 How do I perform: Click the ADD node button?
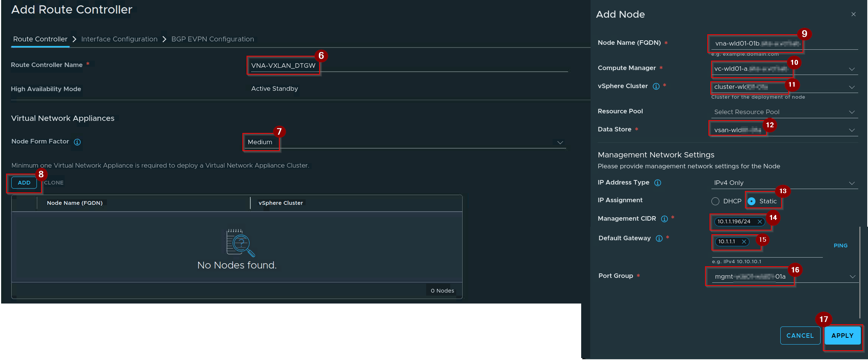24,183
